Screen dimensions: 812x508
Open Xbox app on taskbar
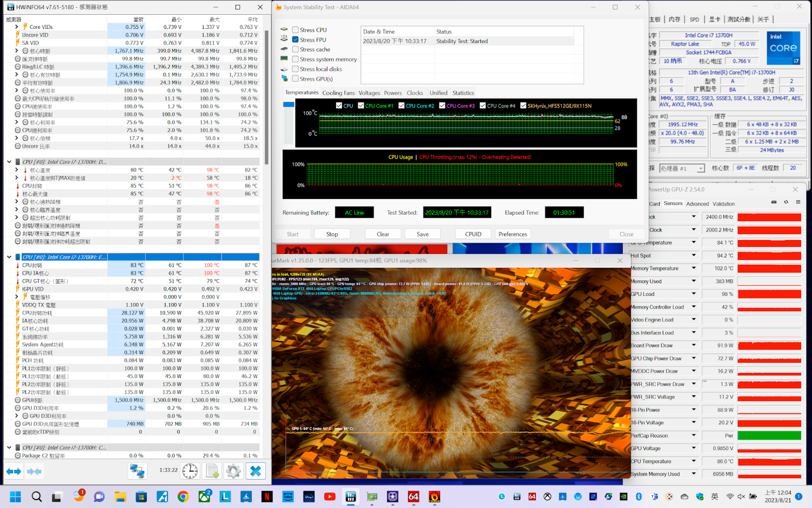pos(205,496)
